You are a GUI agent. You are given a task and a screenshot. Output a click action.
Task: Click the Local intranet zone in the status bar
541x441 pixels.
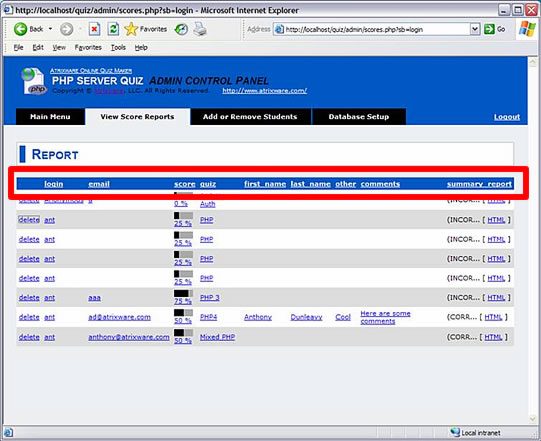pyautogui.click(x=476, y=433)
